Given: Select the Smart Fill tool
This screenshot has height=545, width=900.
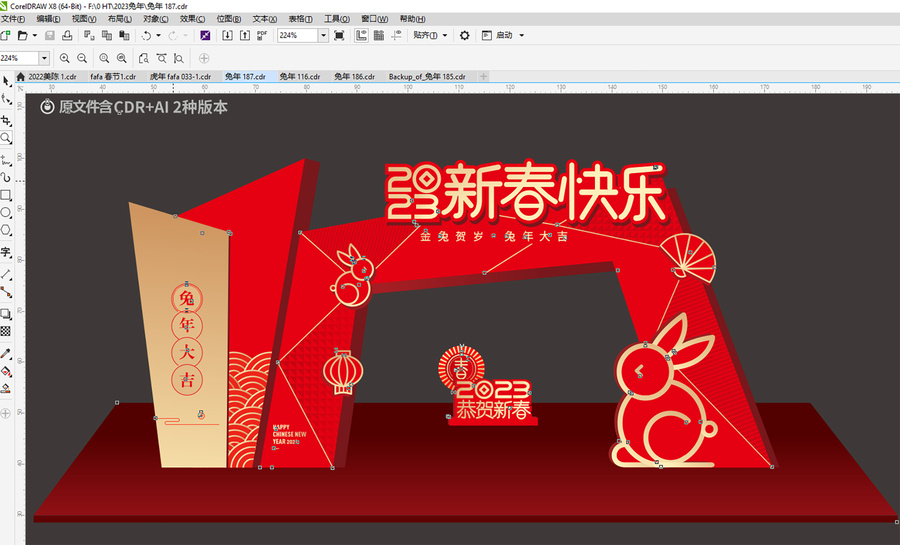Looking at the screenshot, I should (x=6, y=388).
